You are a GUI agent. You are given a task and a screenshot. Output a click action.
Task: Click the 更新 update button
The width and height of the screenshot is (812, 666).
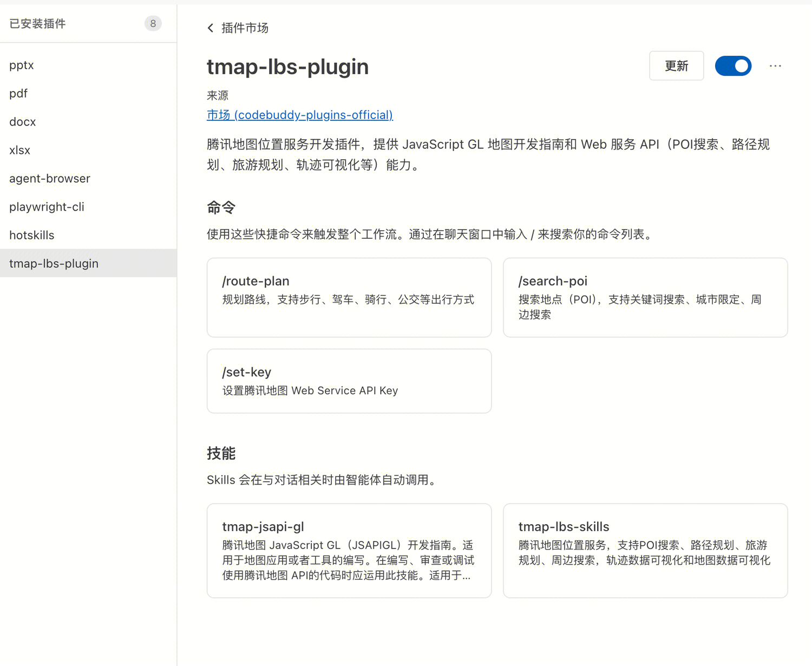pos(676,66)
